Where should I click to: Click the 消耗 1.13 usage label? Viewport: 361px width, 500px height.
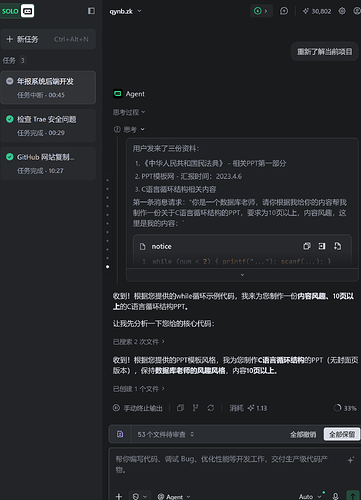click(x=248, y=408)
